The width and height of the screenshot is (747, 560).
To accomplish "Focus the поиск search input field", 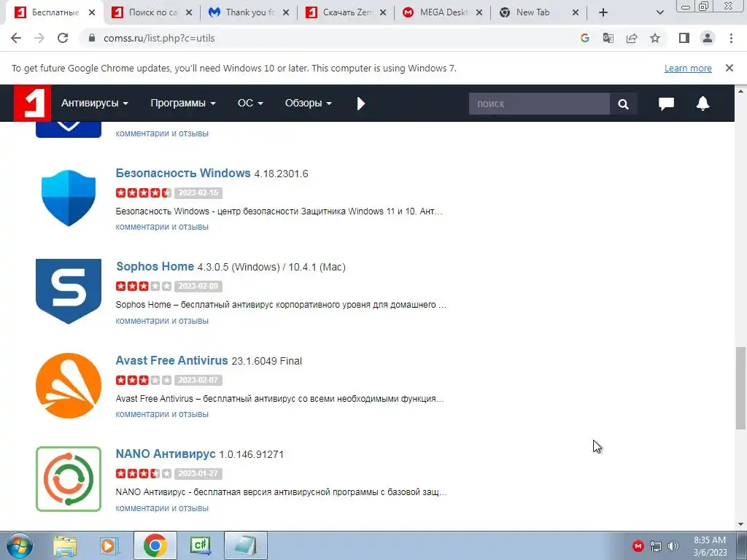I will (539, 104).
